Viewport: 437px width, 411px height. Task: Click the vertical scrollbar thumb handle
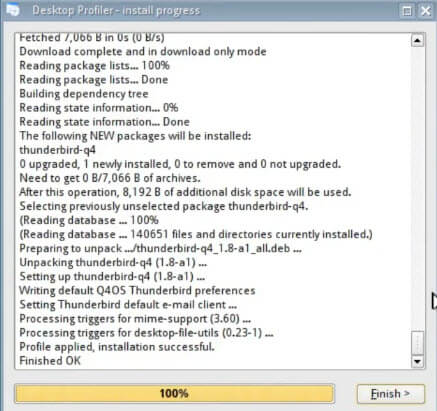417,343
